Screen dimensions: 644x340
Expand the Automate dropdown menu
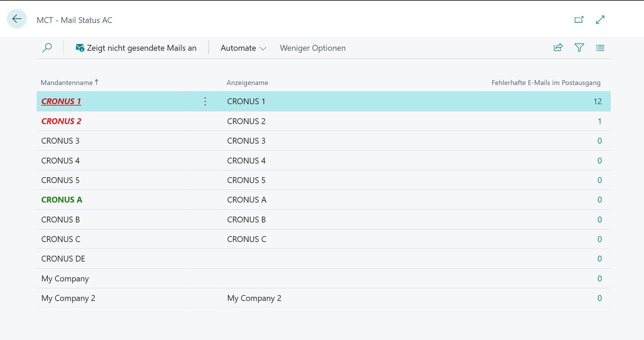click(x=243, y=48)
